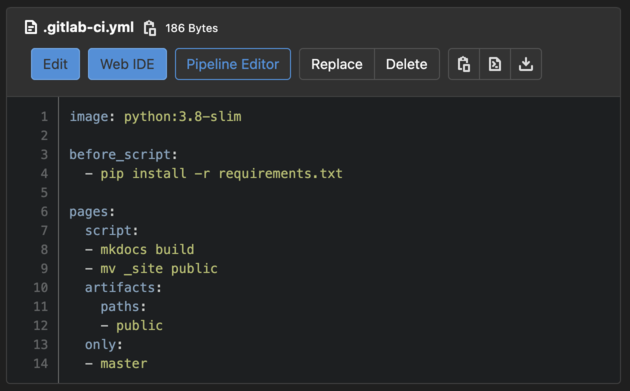Click the pages key

pyautogui.click(x=88, y=212)
